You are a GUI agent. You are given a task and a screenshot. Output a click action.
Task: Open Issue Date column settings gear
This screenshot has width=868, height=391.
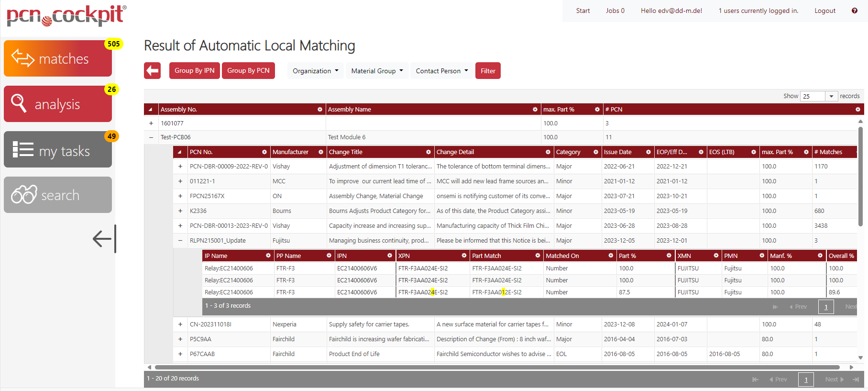click(648, 152)
